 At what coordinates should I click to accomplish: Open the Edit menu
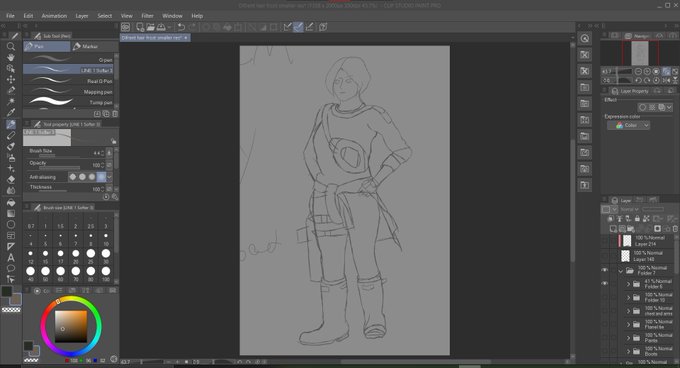(x=28, y=16)
